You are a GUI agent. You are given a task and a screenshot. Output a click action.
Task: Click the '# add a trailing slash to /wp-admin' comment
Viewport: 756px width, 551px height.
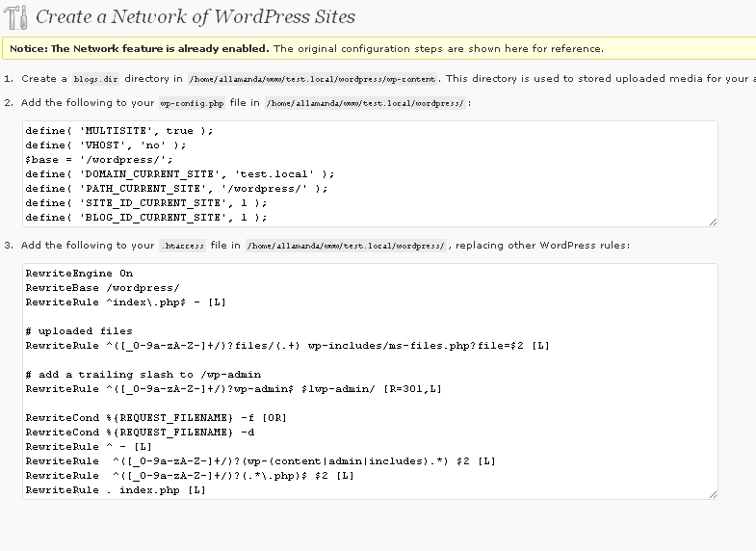pos(143,375)
